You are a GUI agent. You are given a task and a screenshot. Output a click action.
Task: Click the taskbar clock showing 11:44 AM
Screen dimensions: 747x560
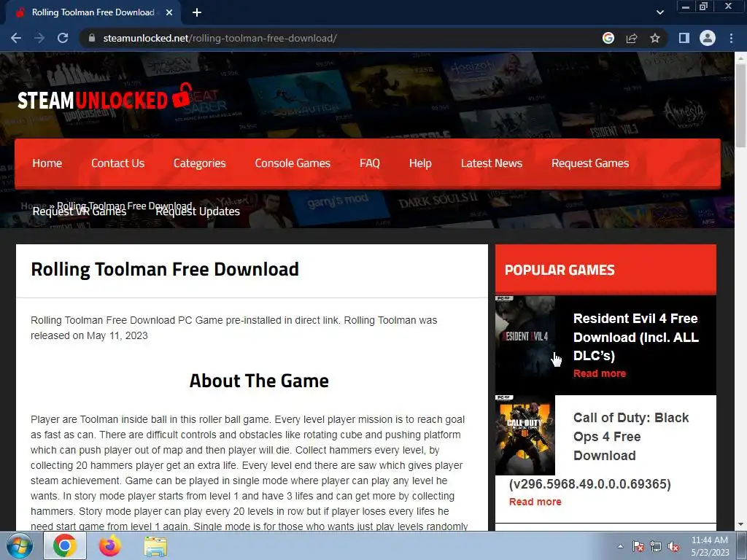(710, 546)
